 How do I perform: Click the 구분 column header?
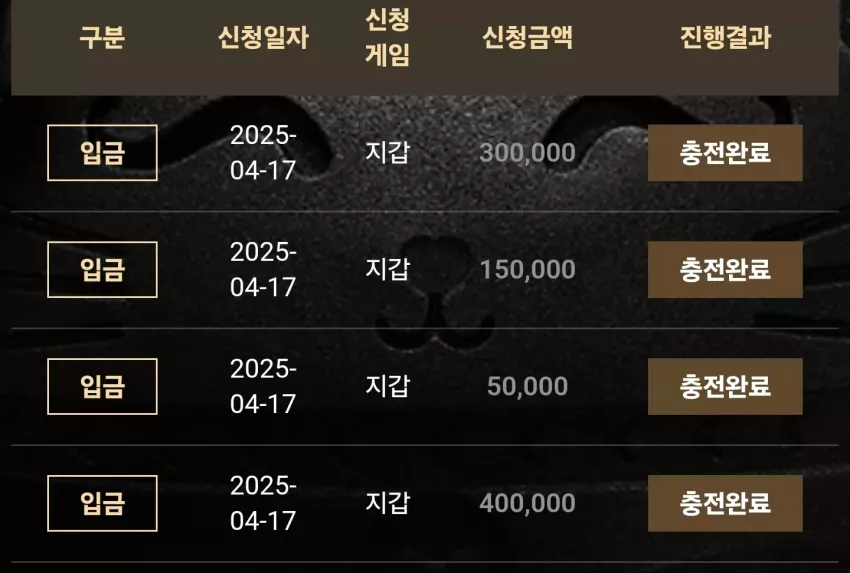(102, 37)
